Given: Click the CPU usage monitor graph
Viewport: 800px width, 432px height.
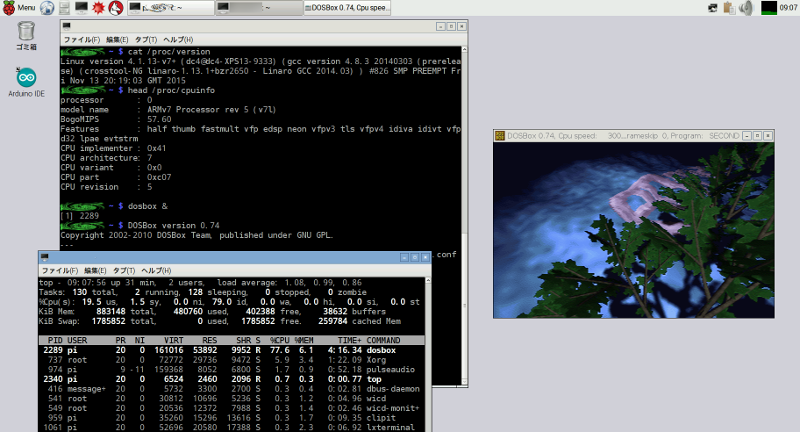Looking at the screenshot, I should coord(768,8).
